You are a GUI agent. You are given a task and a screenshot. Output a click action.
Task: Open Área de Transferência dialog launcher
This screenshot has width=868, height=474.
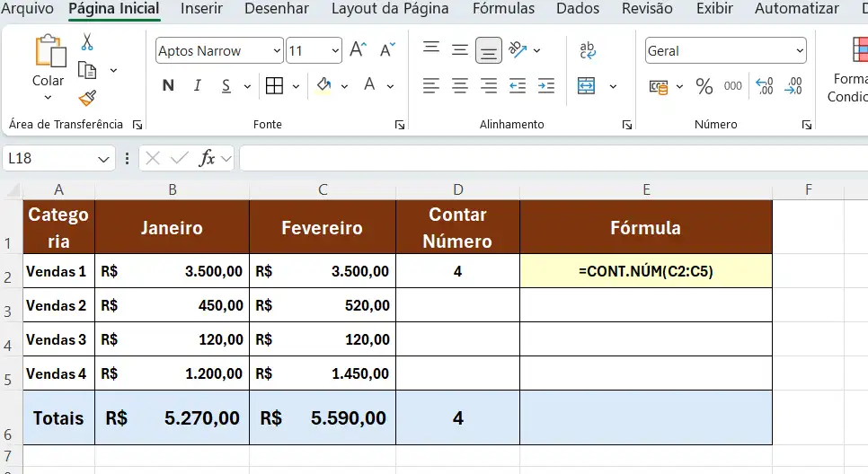137,125
